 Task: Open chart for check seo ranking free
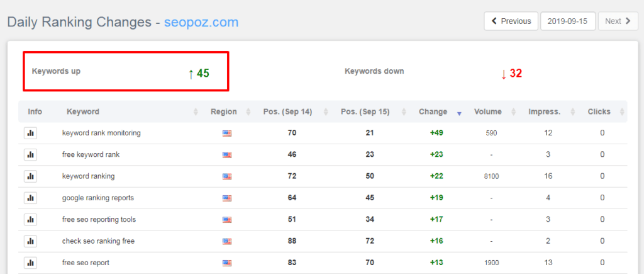(x=30, y=241)
